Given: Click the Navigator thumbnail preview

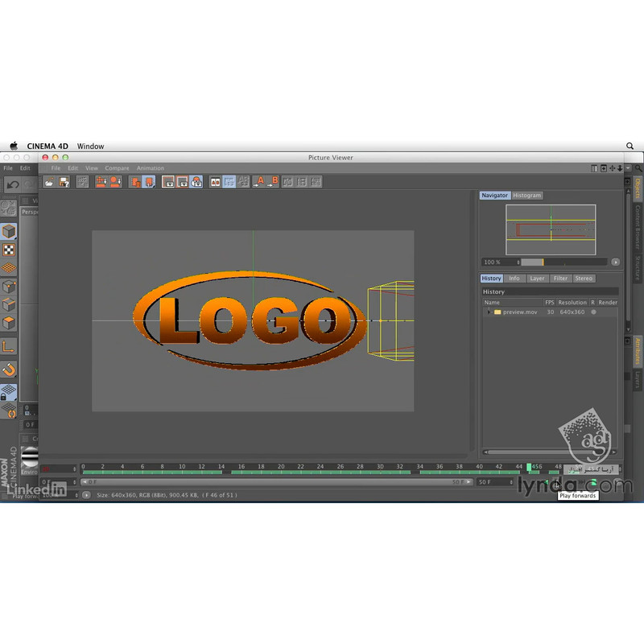Looking at the screenshot, I should click(x=551, y=229).
